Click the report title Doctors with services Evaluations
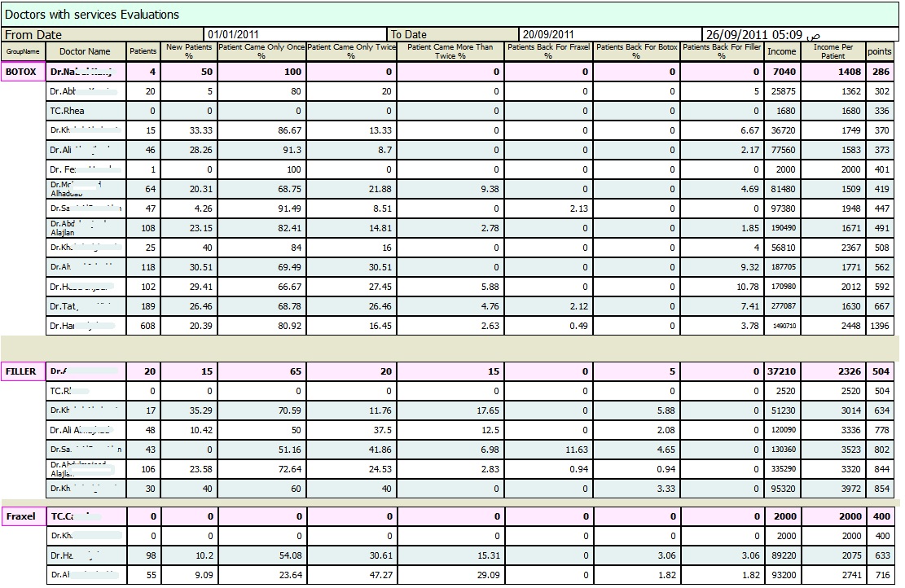Viewport: 905px width, 588px height. [92, 15]
